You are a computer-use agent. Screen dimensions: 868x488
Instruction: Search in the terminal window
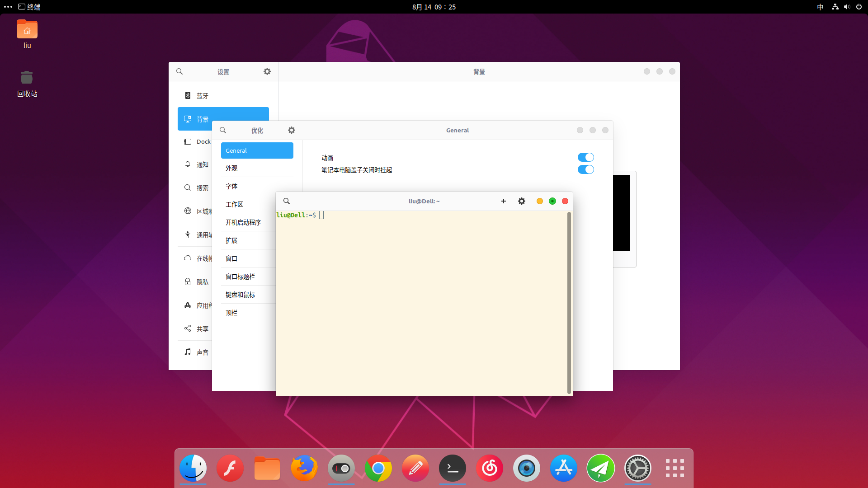point(287,201)
